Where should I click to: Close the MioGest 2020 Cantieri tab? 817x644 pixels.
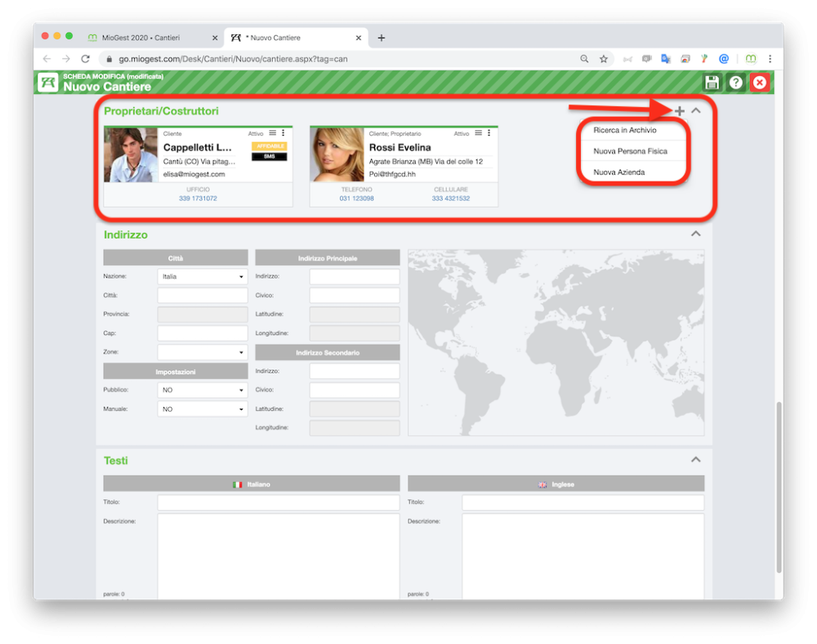coord(215,38)
